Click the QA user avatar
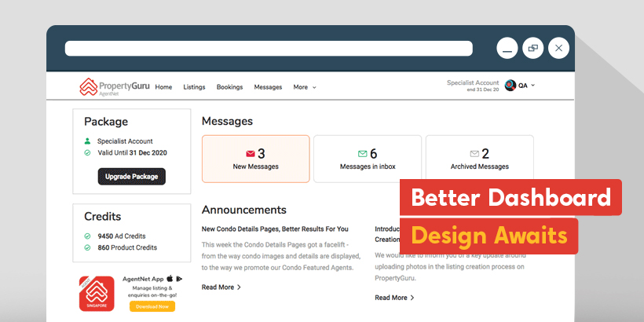The width and height of the screenshot is (644, 322). (x=510, y=86)
